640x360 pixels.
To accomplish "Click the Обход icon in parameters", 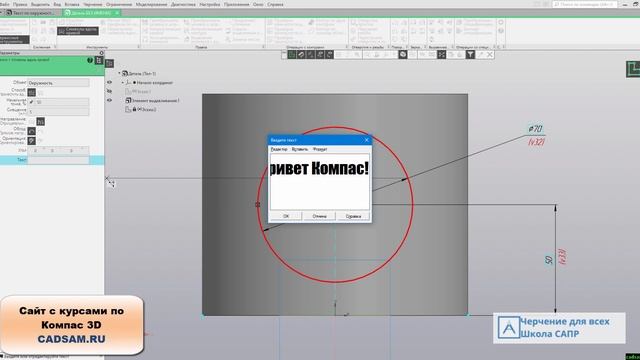I will click(31, 131).
